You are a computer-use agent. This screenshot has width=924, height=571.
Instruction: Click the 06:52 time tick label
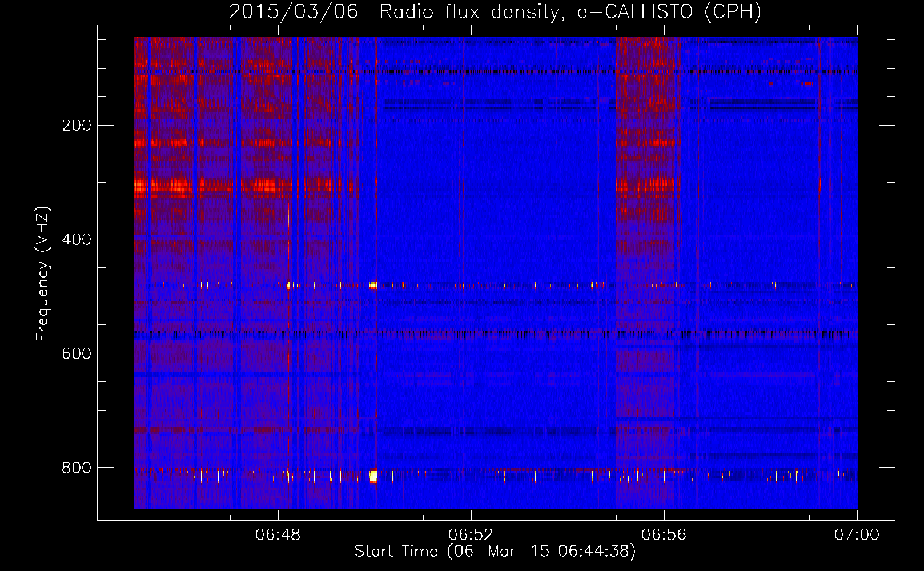click(x=471, y=535)
